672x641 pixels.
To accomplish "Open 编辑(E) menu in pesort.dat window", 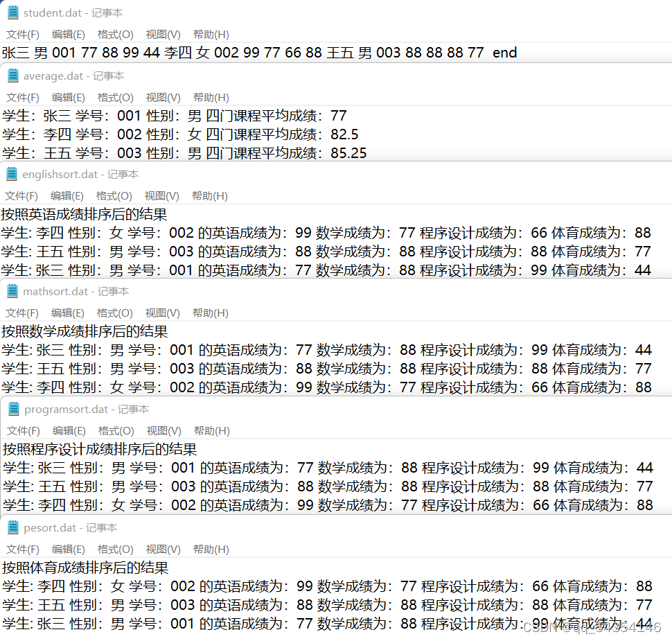I will tap(68, 550).
